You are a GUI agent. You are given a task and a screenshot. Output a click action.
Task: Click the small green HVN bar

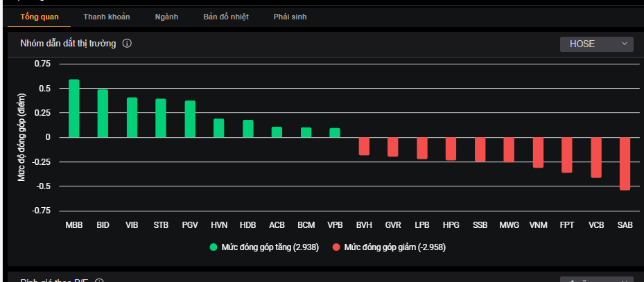click(218, 128)
